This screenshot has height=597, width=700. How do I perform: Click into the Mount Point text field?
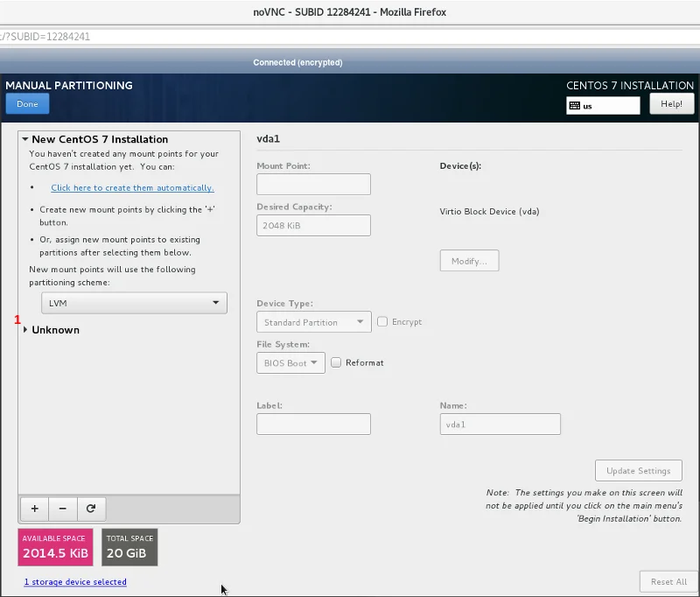point(313,184)
